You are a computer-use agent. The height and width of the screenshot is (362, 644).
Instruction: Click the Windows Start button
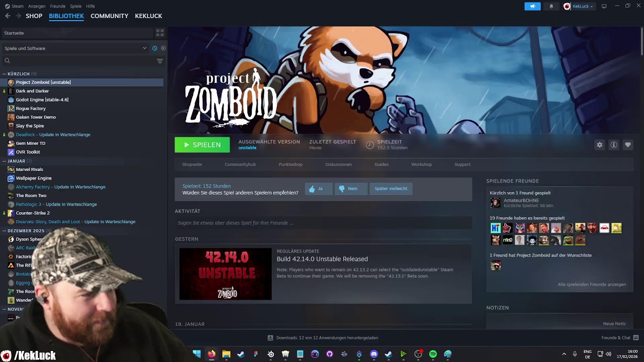point(197,354)
